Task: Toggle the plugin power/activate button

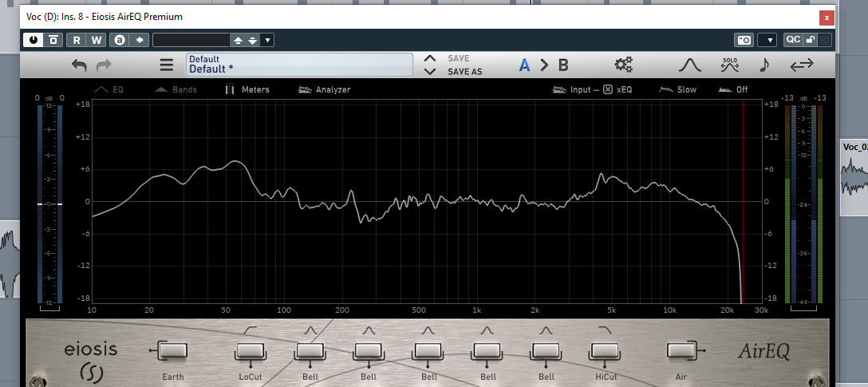Action: 34,40
